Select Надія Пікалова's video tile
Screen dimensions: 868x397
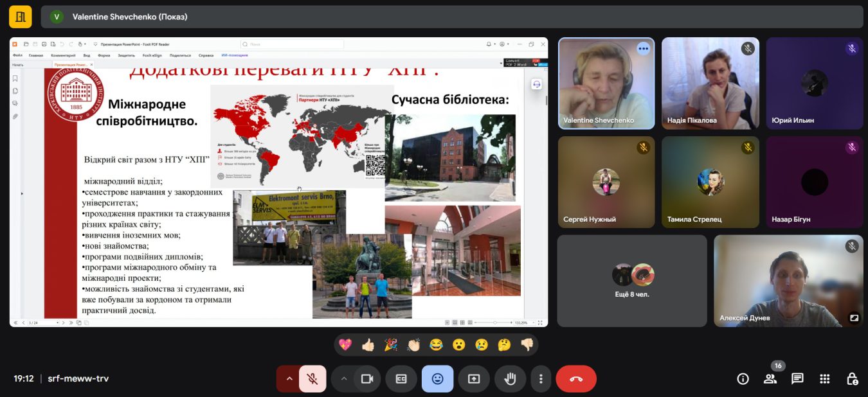pyautogui.click(x=710, y=84)
